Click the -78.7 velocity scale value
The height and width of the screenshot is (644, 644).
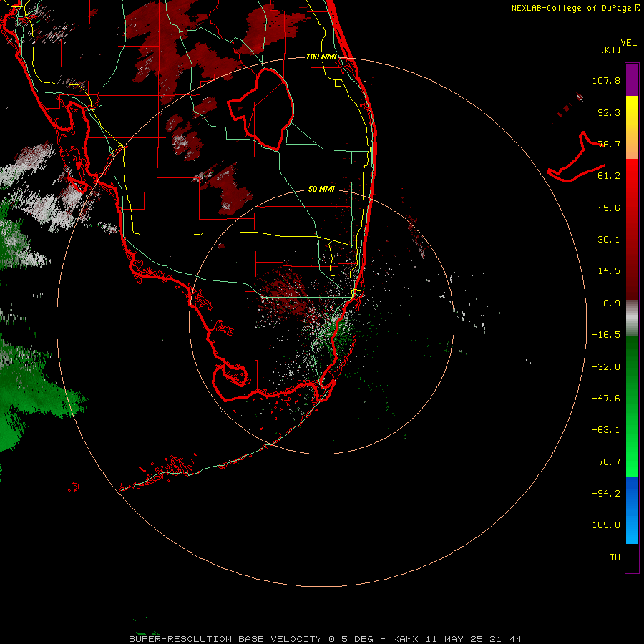[606, 462]
